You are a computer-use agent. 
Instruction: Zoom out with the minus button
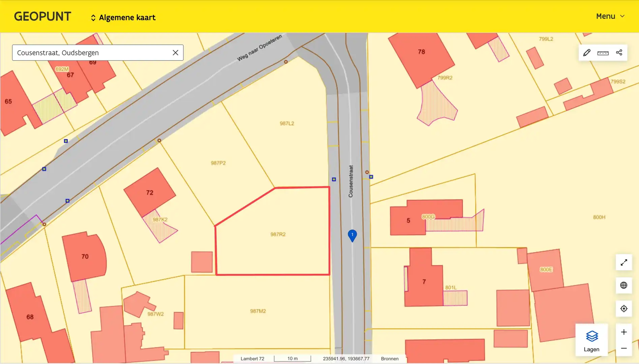624,348
